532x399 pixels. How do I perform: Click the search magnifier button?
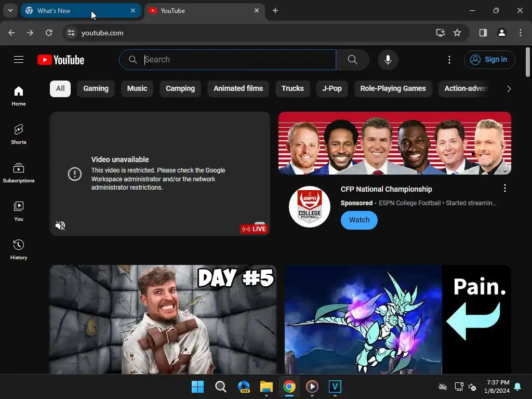click(353, 60)
